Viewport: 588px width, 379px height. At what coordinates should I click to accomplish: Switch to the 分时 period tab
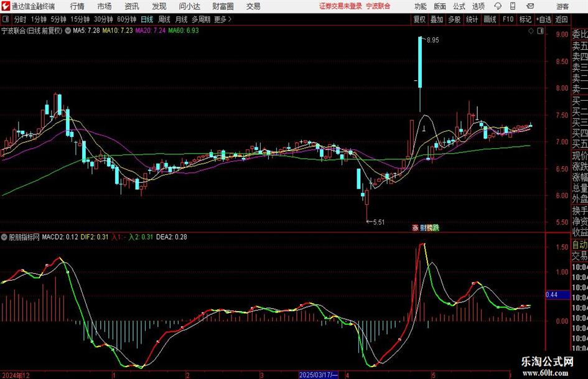(x=20, y=19)
